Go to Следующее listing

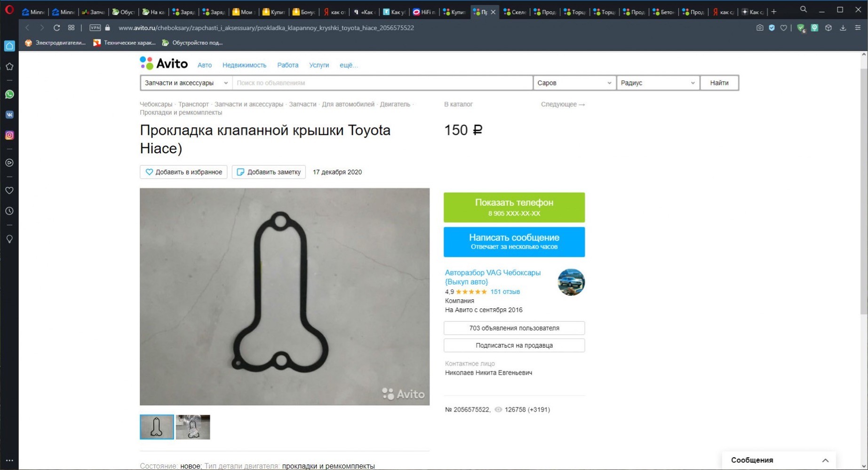[563, 104]
